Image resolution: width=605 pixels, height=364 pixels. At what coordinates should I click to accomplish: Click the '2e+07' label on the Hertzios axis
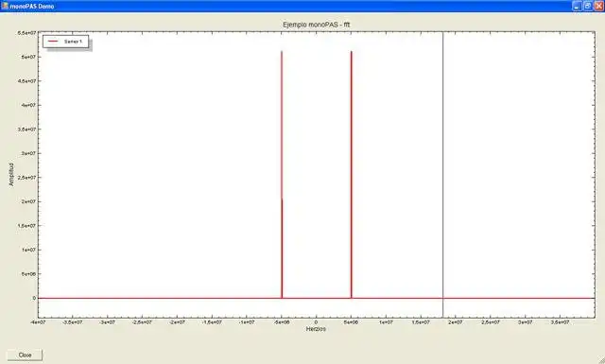click(456, 321)
